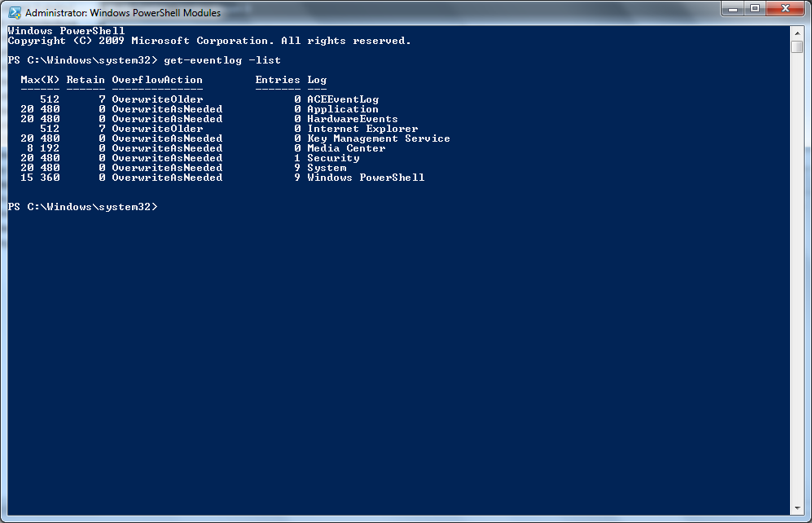
Task: Click the scrollbar down arrow
Action: 797,508
